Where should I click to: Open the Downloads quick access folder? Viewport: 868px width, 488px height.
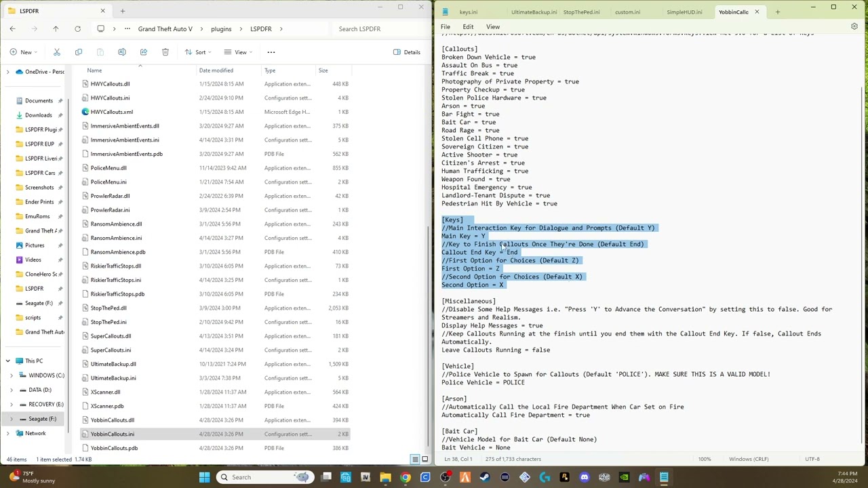38,115
